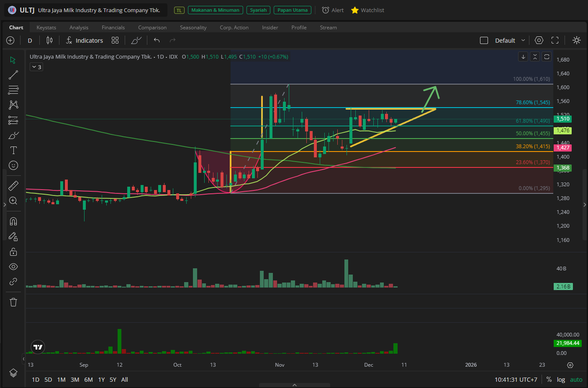Expand the collapsed indicators legend showing 3
The image size is (588, 388).
click(x=36, y=67)
